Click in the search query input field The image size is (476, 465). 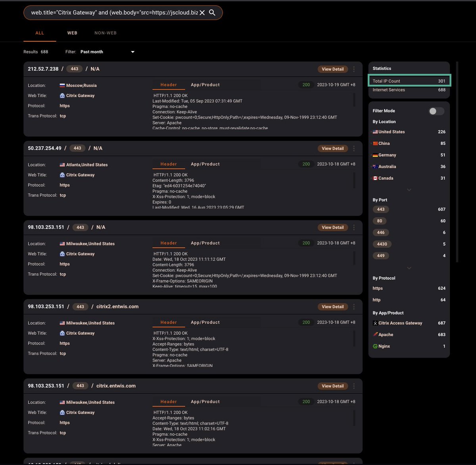[114, 13]
